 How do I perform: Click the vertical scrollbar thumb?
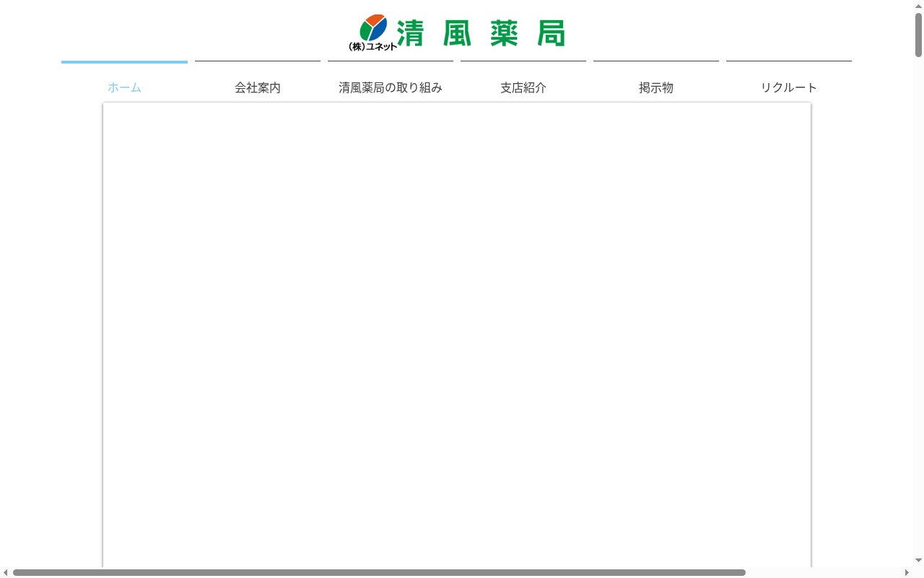[x=918, y=35]
